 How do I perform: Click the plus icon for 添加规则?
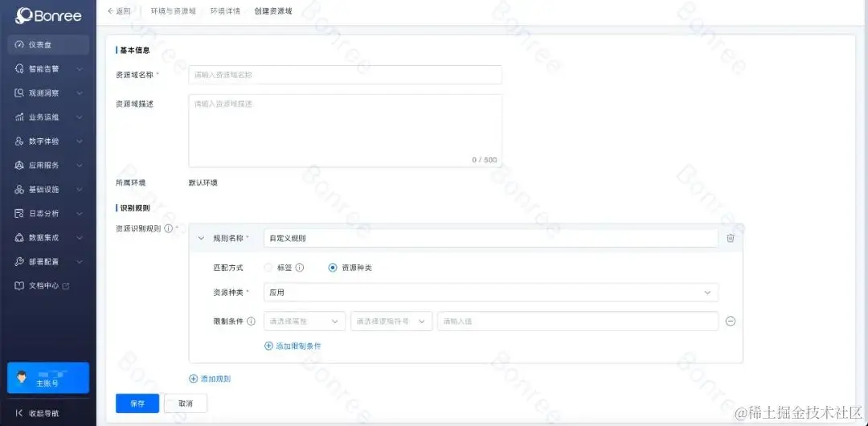(x=193, y=379)
